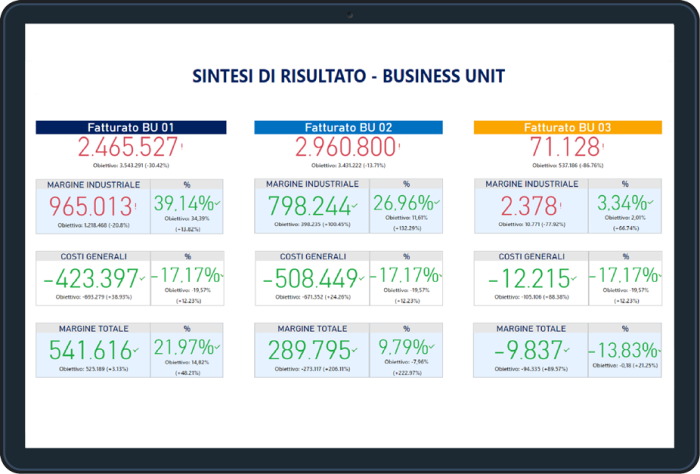Select the Fatturato BU 02 header
This screenshot has height=474, width=700.
point(348,127)
